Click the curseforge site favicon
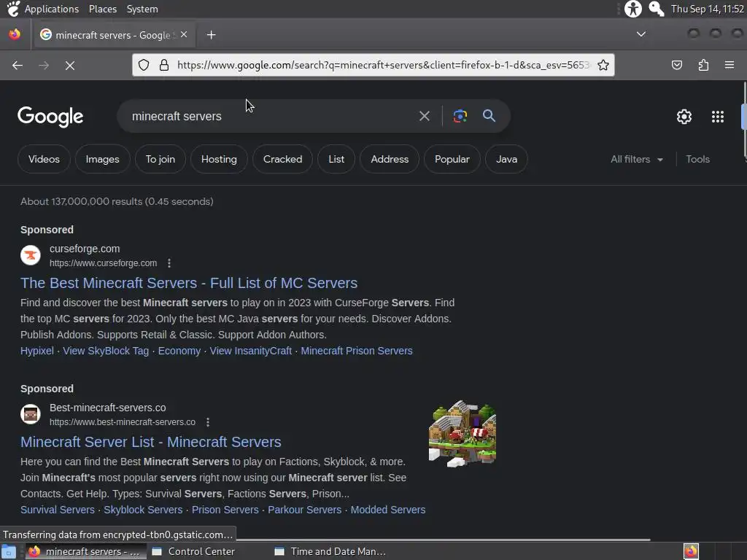Viewport: 747px width, 560px height. pos(31,255)
